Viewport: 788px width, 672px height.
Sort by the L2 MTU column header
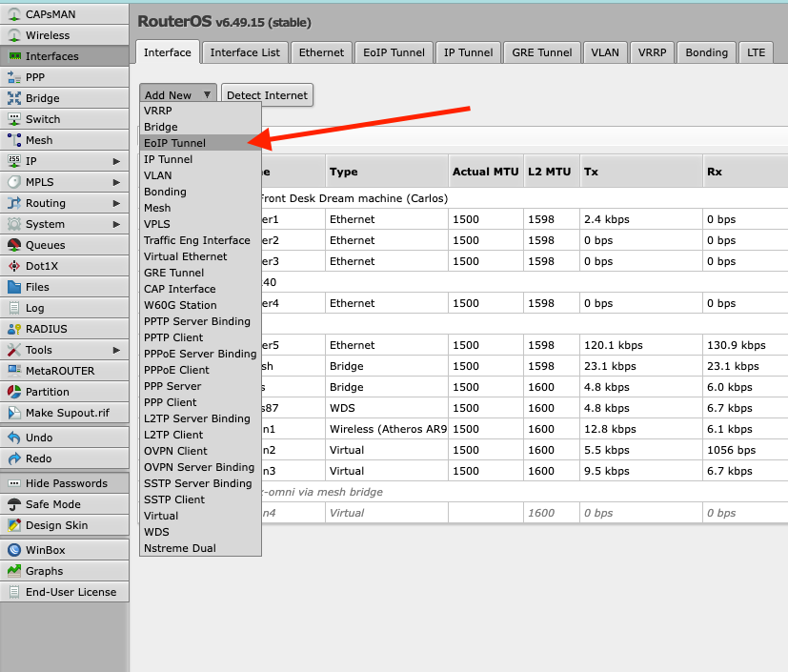click(x=552, y=172)
